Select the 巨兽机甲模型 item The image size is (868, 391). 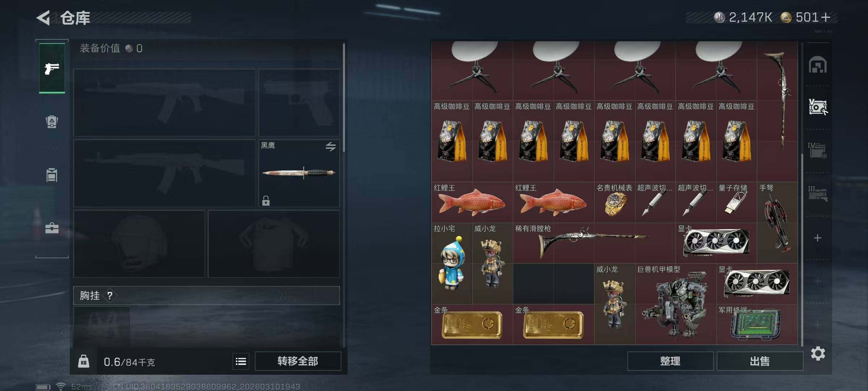tap(676, 304)
